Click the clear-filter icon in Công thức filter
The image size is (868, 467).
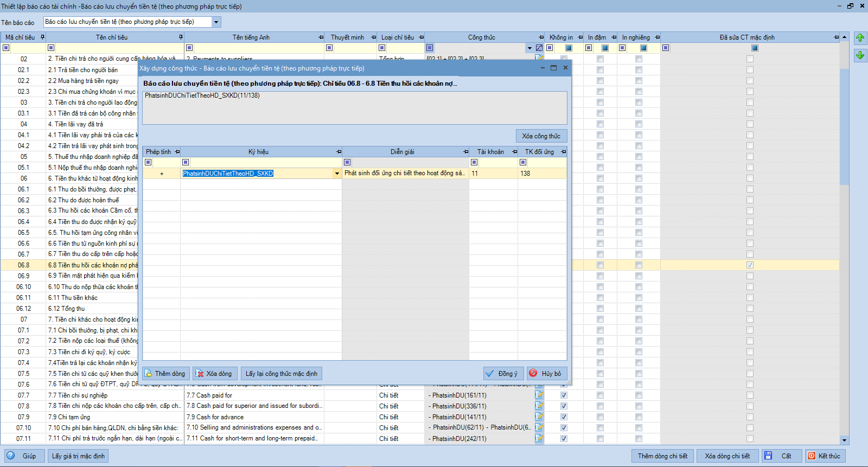[x=539, y=48]
